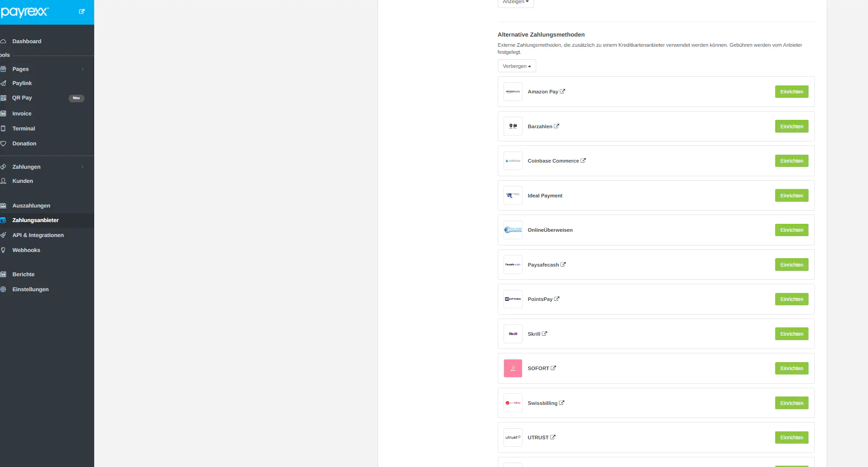
Task: Set up Ideal Payment with Einrichten
Action: click(791, 196)
